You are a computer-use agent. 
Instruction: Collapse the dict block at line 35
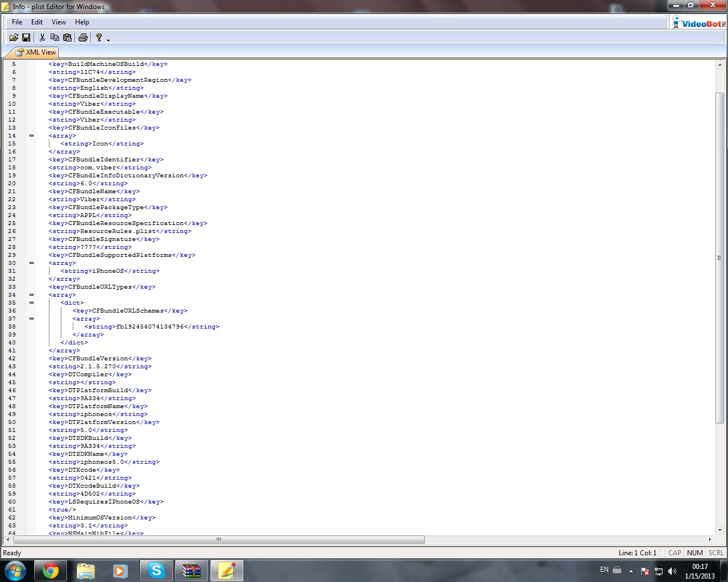point(31,303)
